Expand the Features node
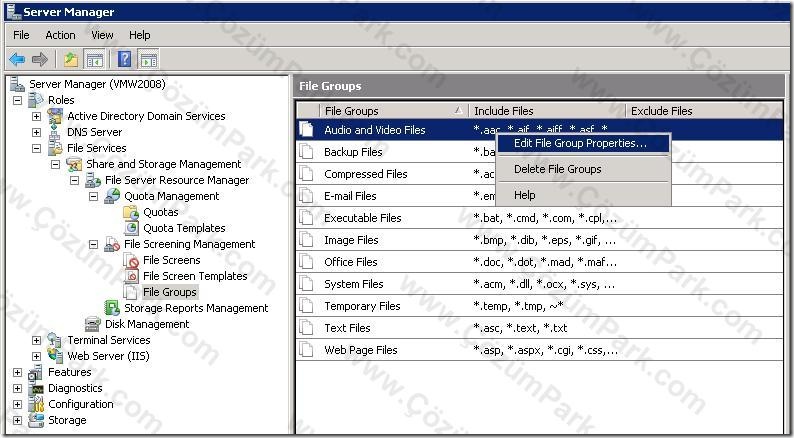The image size is (794, 438). point(17,373)
